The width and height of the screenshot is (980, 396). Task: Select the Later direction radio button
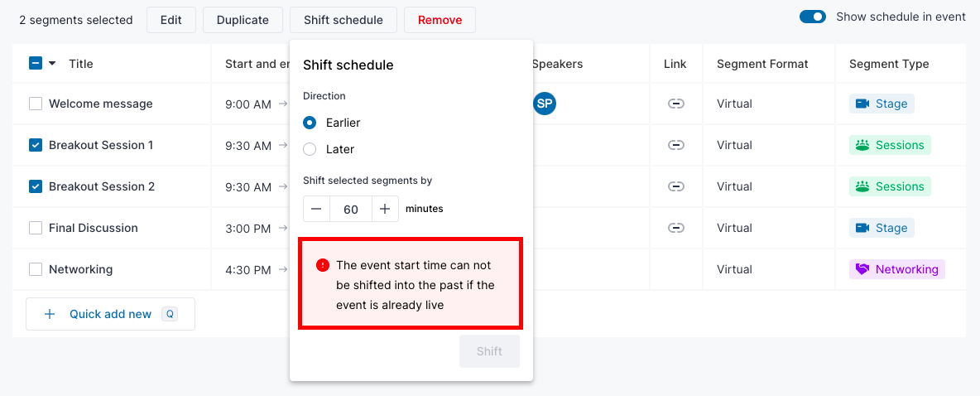[x=310, y=149]
